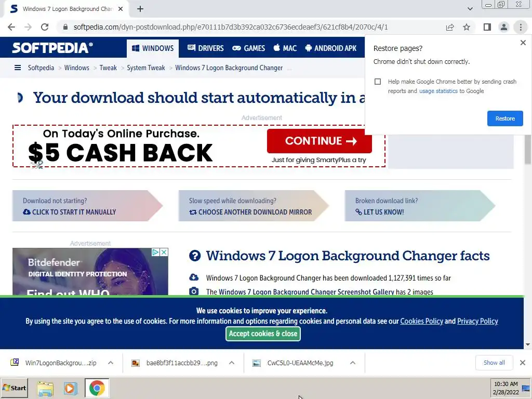Reload the current page
Viewport: 532px width, 399px height.
(45, 27)
